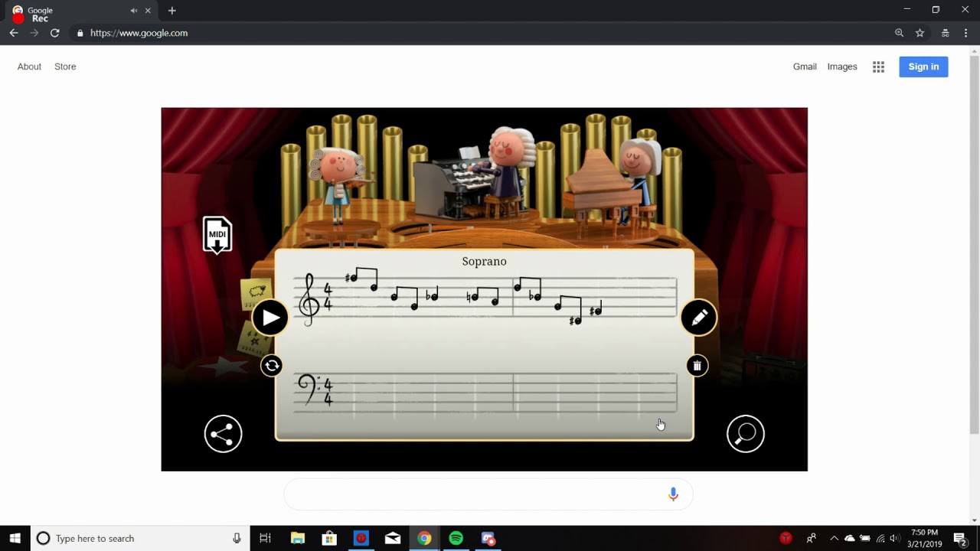Viewport: 980px width, 551px height.
Task: Open the Chrome three-dot menu
Action: coord(966,33)
